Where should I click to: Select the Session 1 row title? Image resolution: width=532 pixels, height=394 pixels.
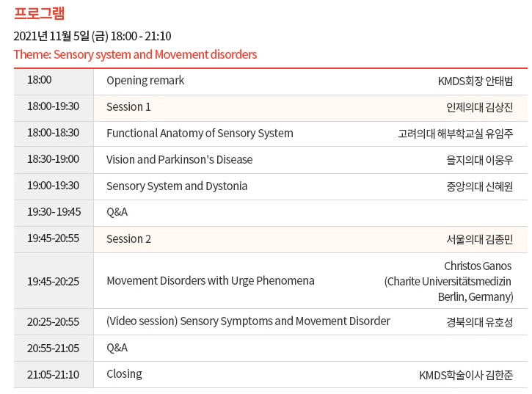(128, 107)
